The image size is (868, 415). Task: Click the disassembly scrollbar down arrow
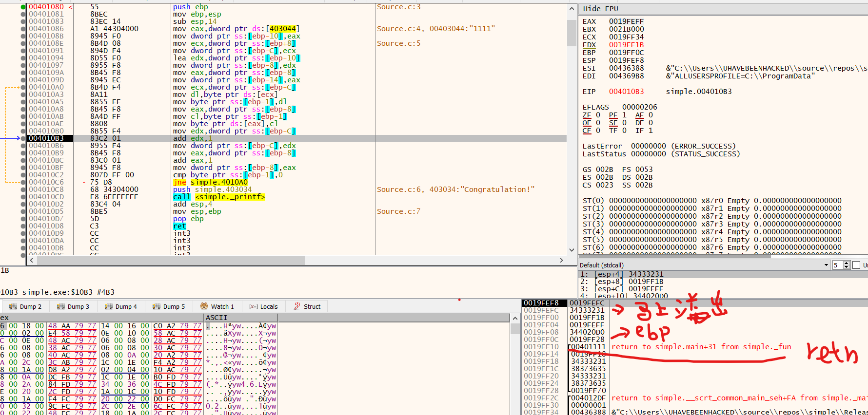point(572,250)
